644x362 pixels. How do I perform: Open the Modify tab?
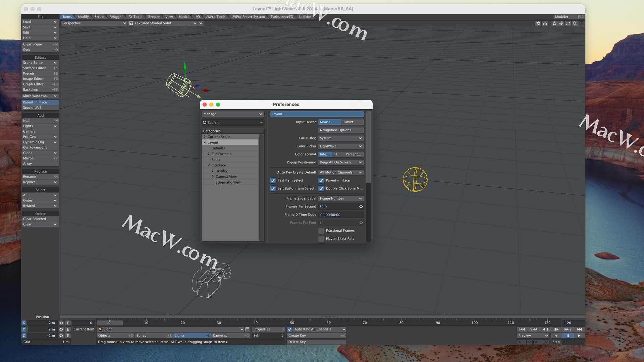pos(83,17)
